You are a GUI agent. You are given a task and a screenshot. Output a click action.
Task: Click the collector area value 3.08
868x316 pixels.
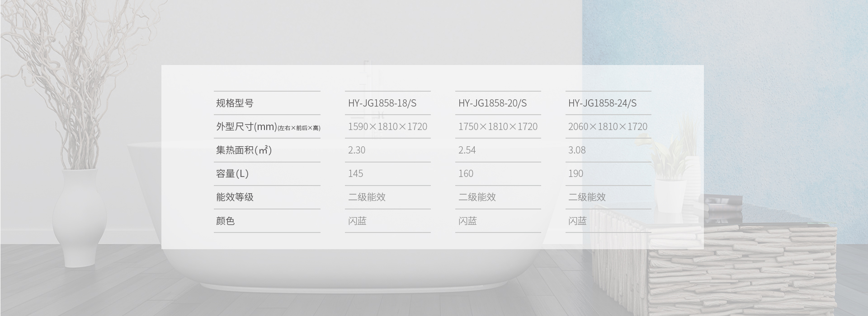pyautogui.click(x=577, y=150)
